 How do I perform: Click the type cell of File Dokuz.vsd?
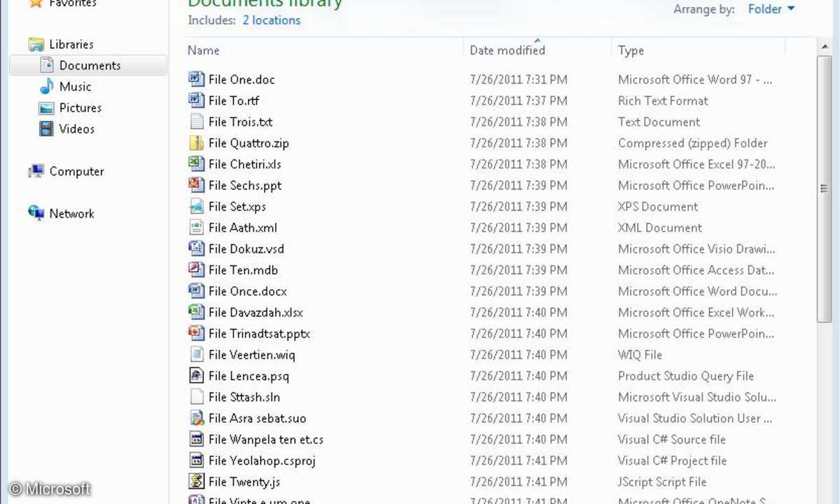tap(696, 249)
